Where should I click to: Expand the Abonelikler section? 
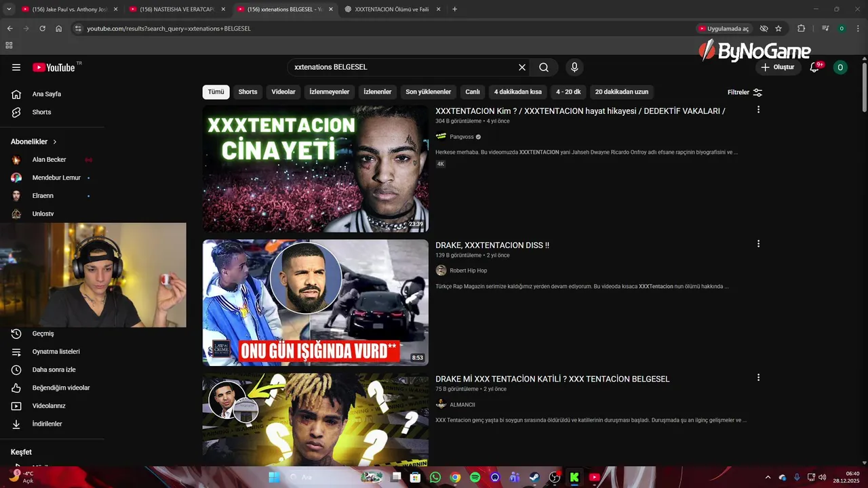tap(34, 142)
